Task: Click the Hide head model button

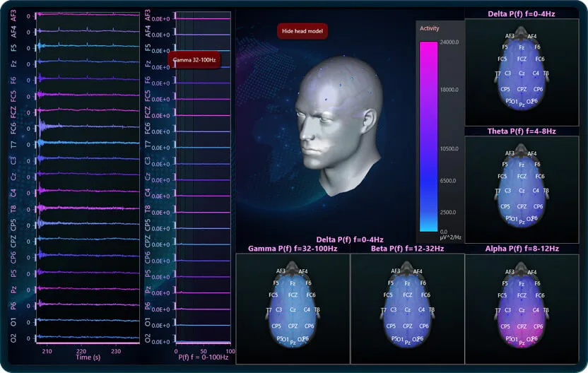Action: 302,31
